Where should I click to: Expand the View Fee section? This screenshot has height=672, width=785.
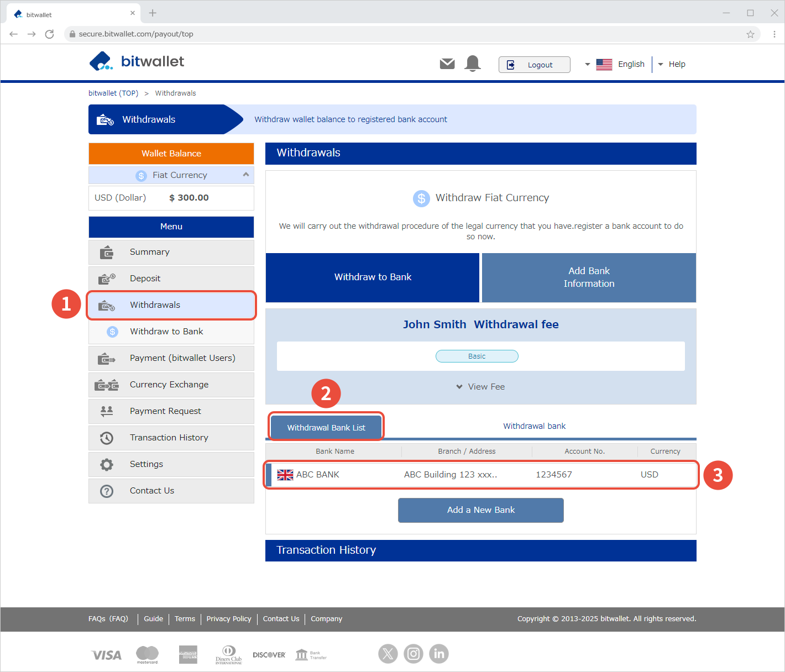tap(480, 387)
